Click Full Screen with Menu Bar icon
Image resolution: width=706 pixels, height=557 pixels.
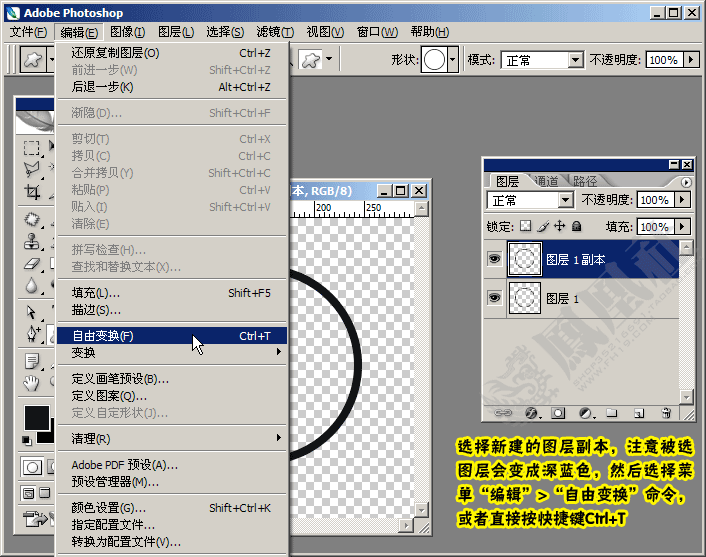pos(45,493)
